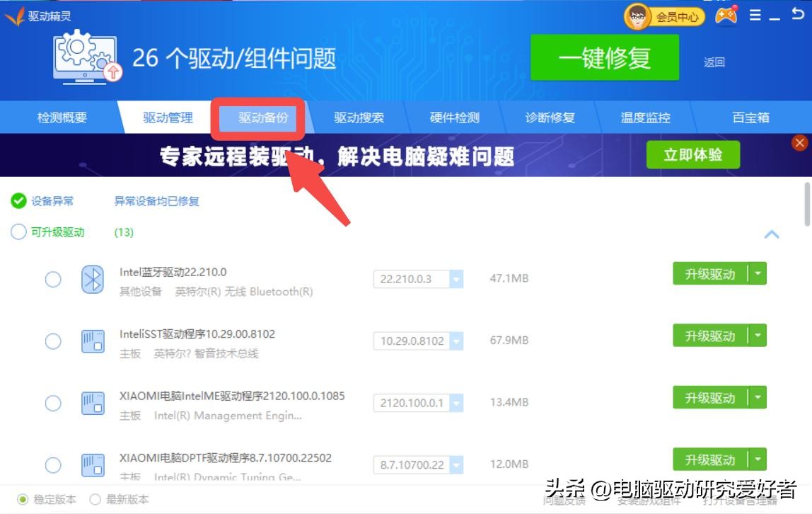Click the Bluetooth icon for Intel蓝牙驱动

tap(92, 279)
